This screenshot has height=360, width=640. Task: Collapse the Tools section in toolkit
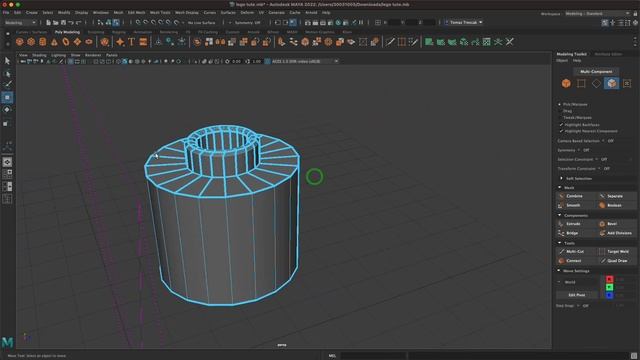point(560,243)
